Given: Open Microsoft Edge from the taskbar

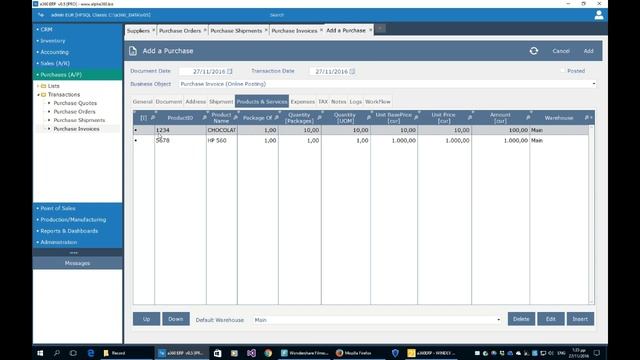Looking at the screenshot, I should click(91, 353).
